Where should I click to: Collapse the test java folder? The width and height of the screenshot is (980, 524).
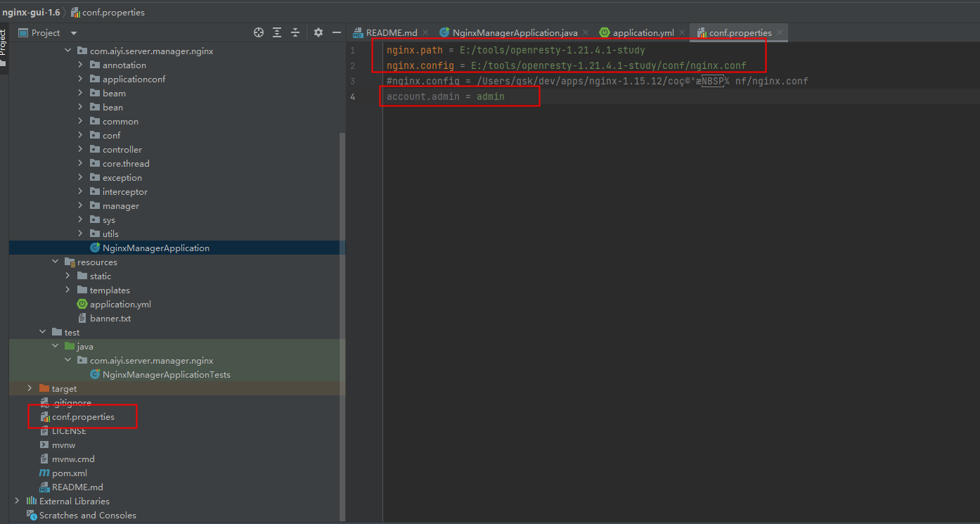(56, 346)
